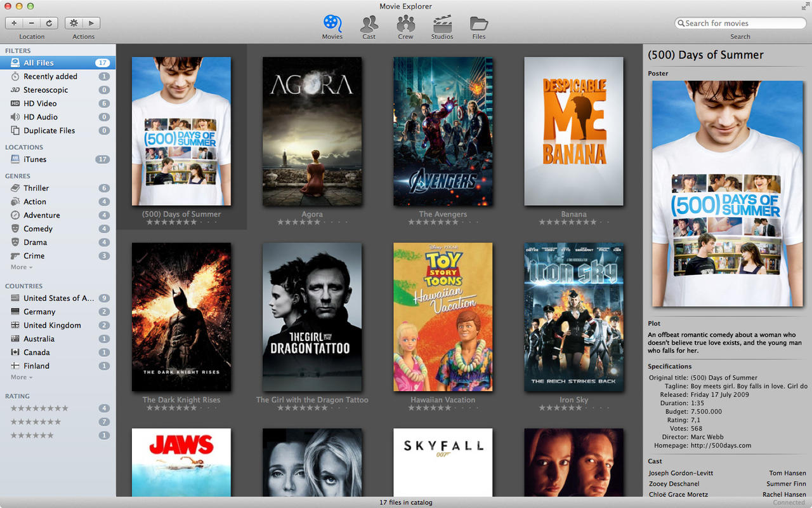Click the play action button
The image size is (812, 508).
91,23
